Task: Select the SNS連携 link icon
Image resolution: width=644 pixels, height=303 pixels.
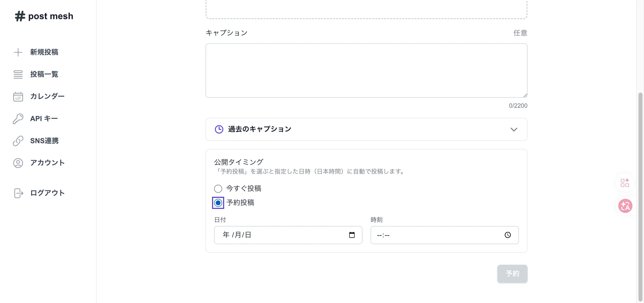Action: [x=18, y=141]
